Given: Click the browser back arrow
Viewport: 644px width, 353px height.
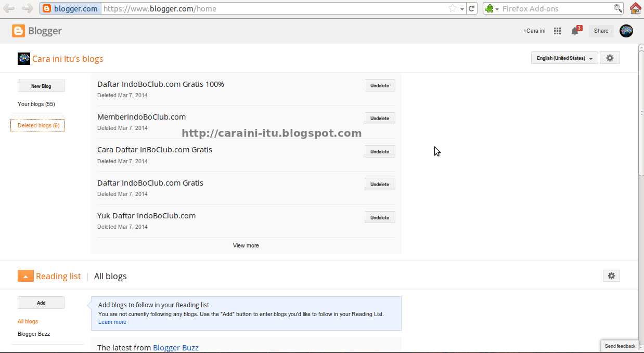Looking at the screenshot, I should tap(9, 8).
